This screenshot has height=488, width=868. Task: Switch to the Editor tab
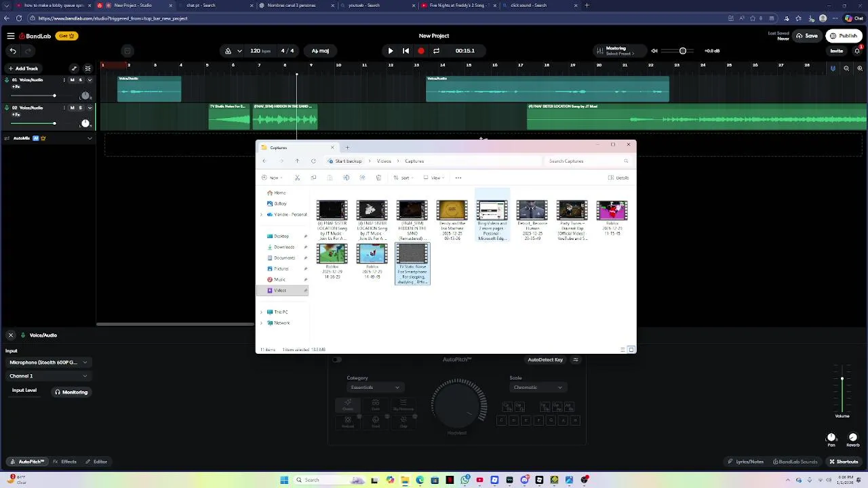pos(96,462)
